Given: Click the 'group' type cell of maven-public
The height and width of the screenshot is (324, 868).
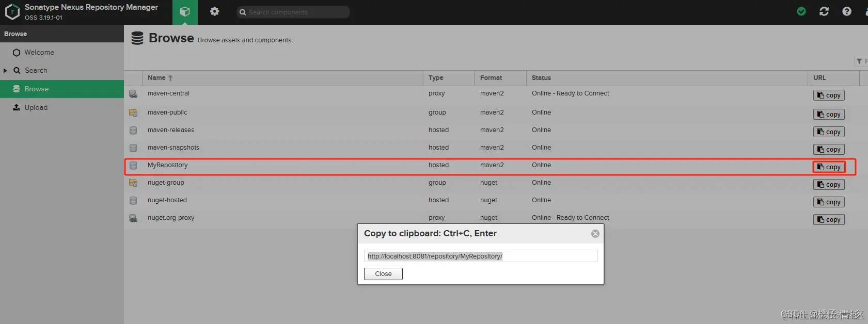Looking at the screenshot, I should [437, 112].
